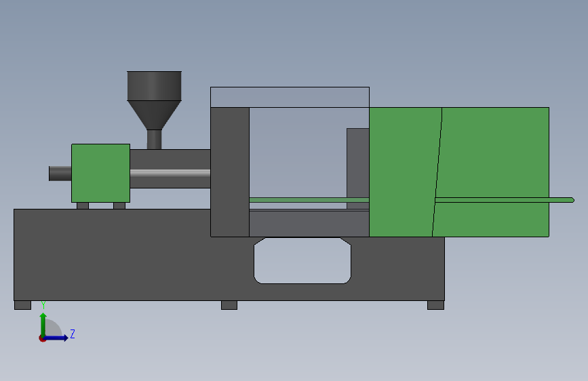The width and height of the screenshot is (588, 381).
Task: Select the large green clamping unit housing
Action: tap(459, 172)
